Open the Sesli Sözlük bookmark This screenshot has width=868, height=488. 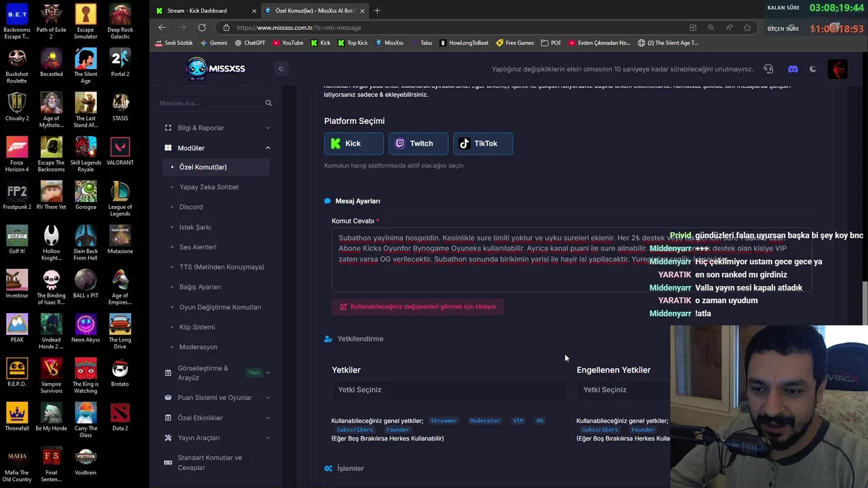pyautogui.click(x=174, y=43)
